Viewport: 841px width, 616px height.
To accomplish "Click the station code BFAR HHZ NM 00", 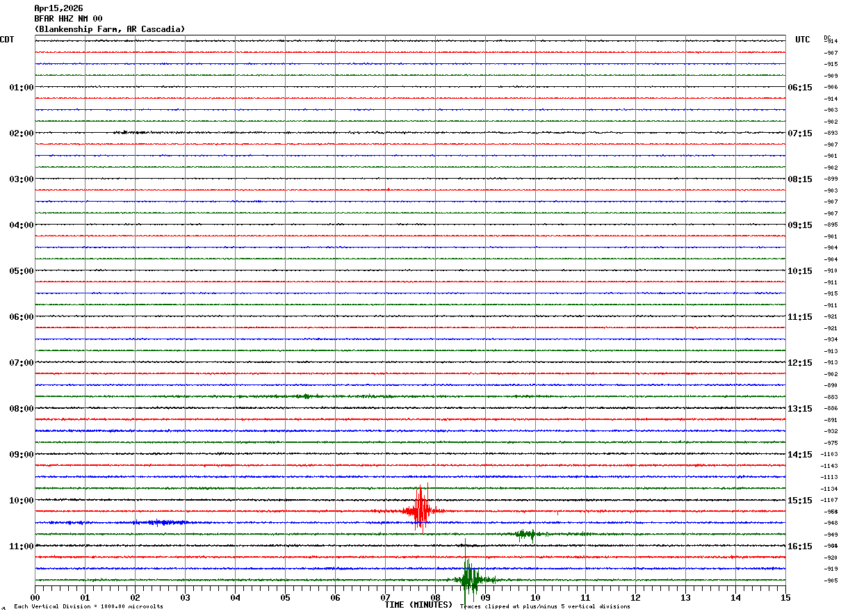I will (x=68, y=19).
